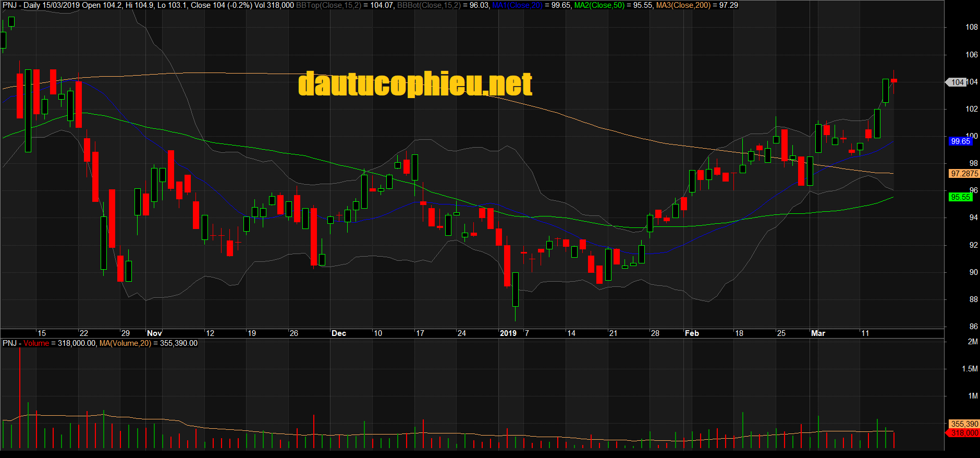The width and height of the screenshot is (980, 458).
Task: Click the red 318,000 volume tag
Action: tap(964, 433)
